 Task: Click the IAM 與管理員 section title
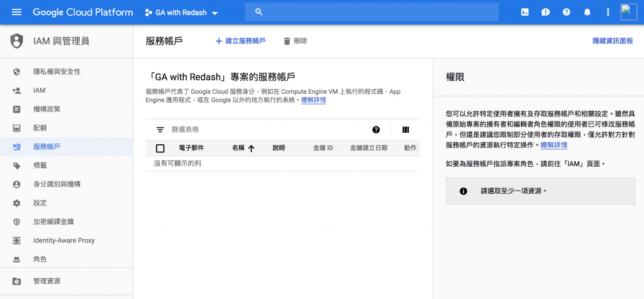(61, 41)
